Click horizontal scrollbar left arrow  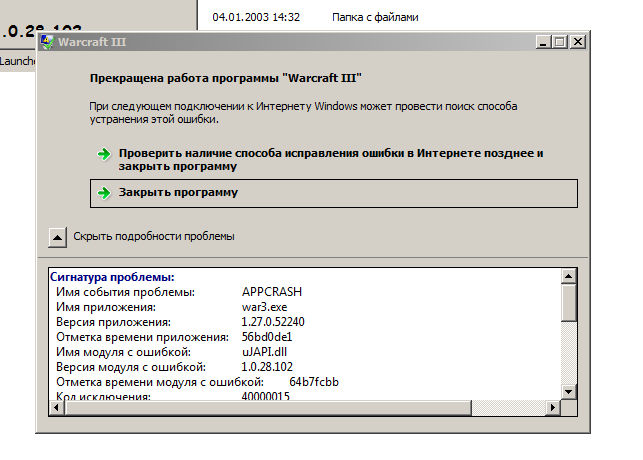coord(57,408)
